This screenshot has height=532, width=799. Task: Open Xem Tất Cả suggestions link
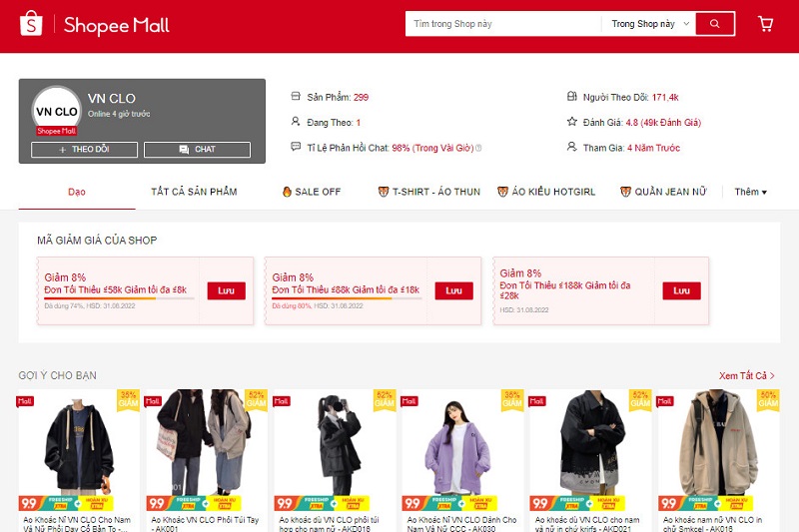pyautogui.click(x=747, y=375)
